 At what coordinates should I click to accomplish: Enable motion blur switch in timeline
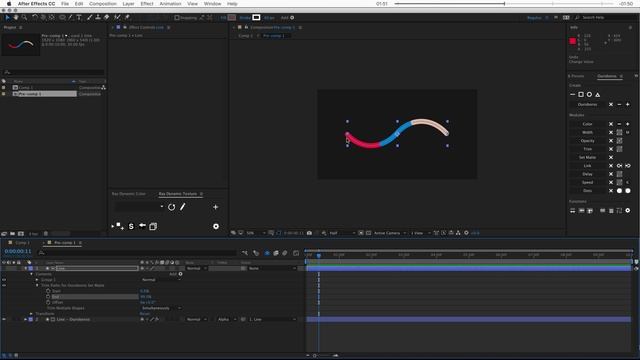[x=284, y=253]
